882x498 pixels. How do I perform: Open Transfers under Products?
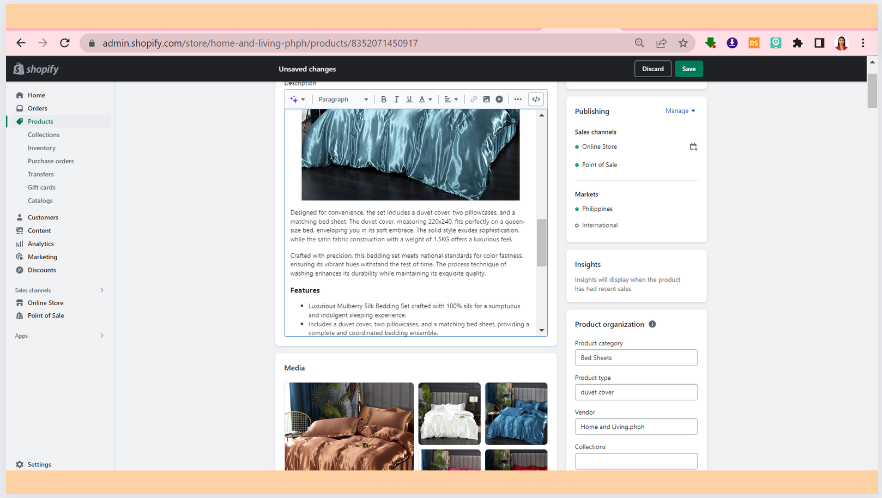pyautogui.click(x=40, y=174)
